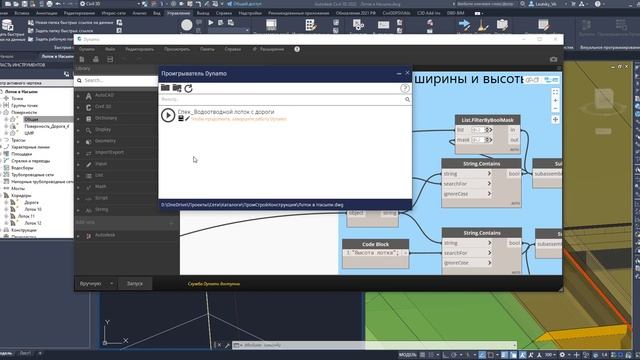Open the Редактировать menu in Dynamo
Viewport: 640px width, 360px height.
(x=140, y=49)
